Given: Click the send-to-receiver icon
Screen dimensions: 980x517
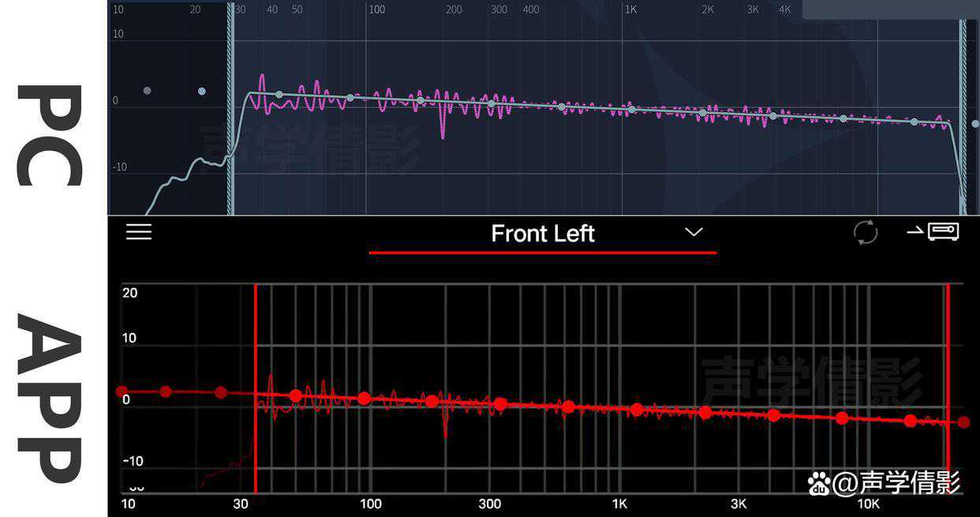Looking at the screenshot, I should [x=933, y=231].
